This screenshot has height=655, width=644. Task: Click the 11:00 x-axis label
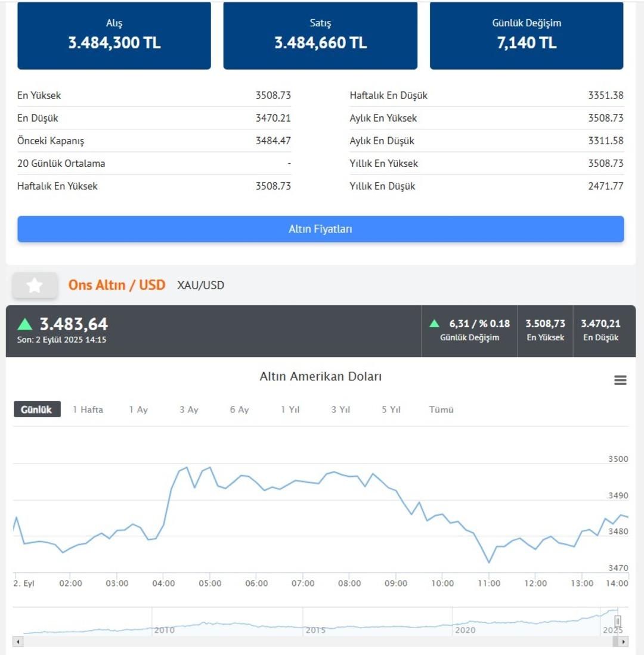click(489, 583)
